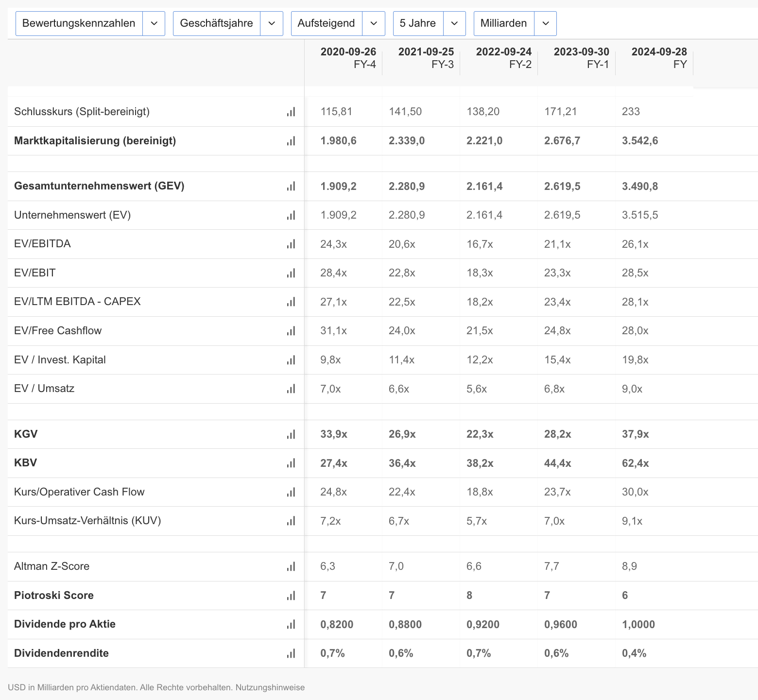758x700 pixels.
Task: Select EV/Free Cashflow value 31,1x
Action: click(334, 331)
